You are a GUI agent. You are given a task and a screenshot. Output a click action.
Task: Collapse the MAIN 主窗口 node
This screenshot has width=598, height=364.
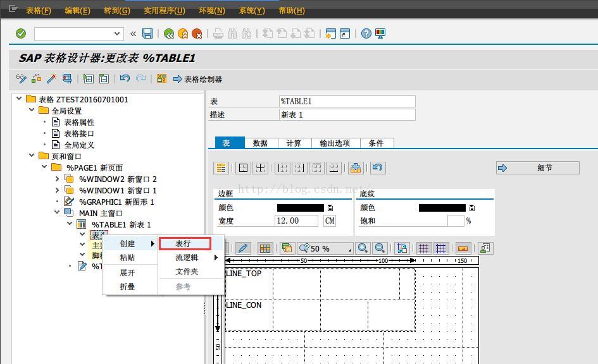(x=57, y=212)
